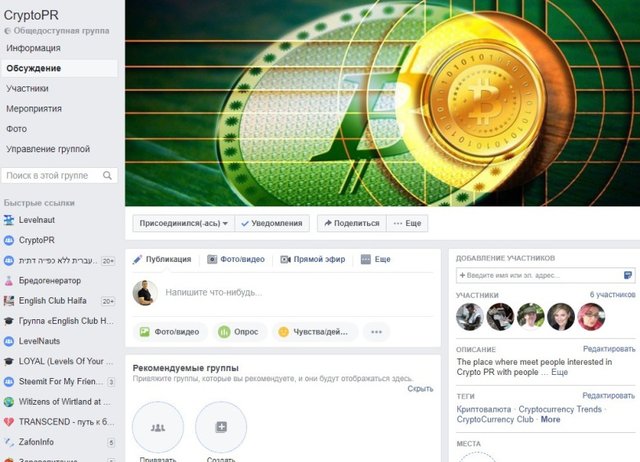Click the three-dots more post options button

click(x=376, y=332)
